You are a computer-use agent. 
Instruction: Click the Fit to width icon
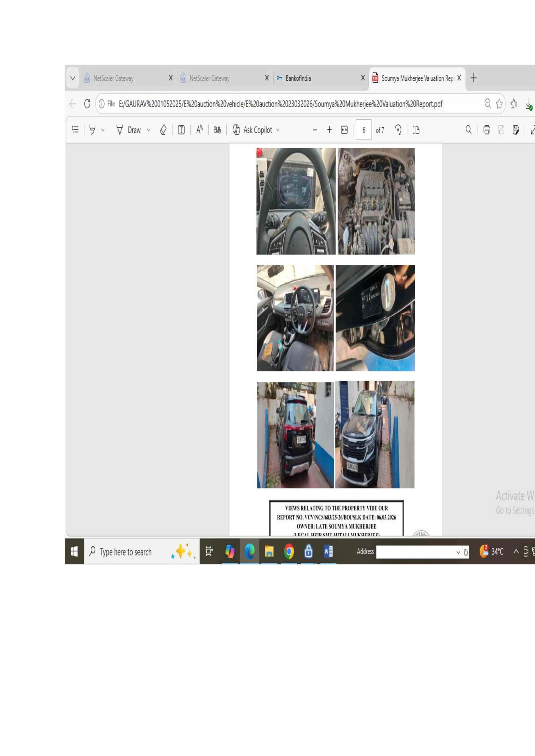(x=344, y=130)
